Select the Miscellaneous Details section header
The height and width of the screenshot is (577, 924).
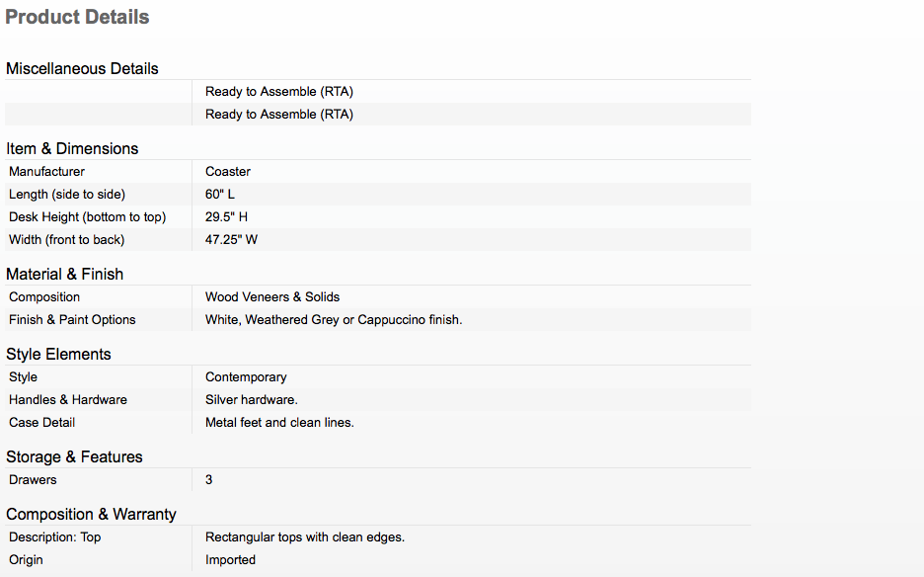(82, 68)
